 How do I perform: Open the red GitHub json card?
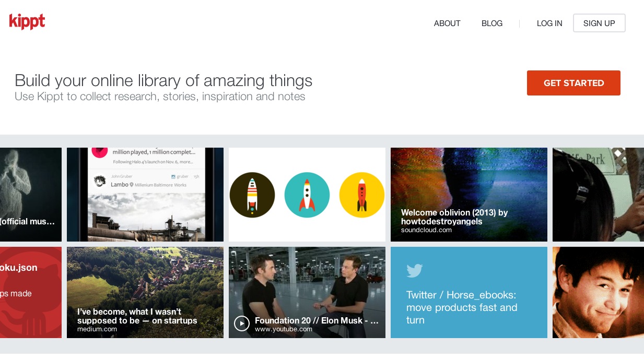coord(31,292)
